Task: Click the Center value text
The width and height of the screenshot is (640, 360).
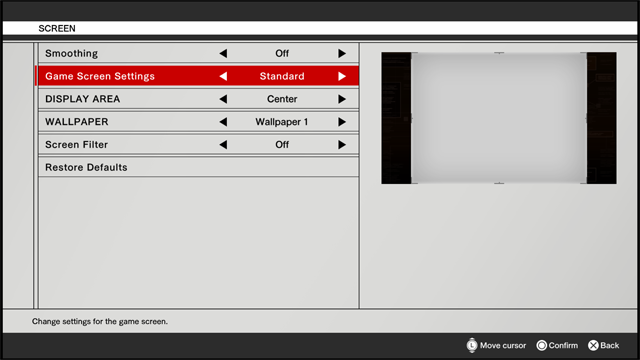Action: click(282, 99)
